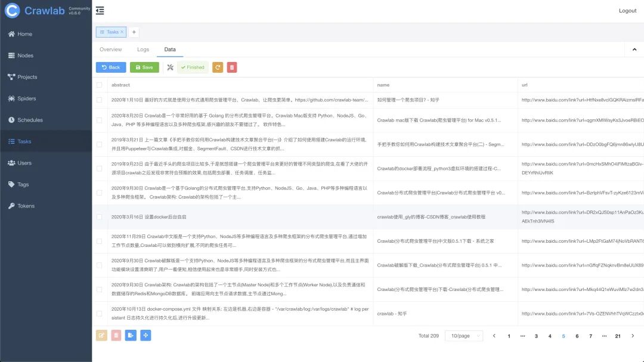Click the Tokens key icon

coord(11,206)
